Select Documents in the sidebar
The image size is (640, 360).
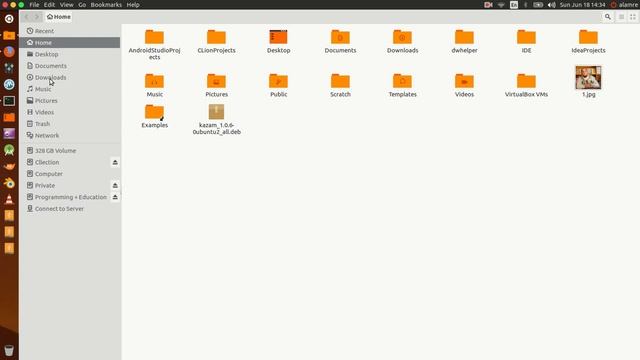[x=70, y=66]
